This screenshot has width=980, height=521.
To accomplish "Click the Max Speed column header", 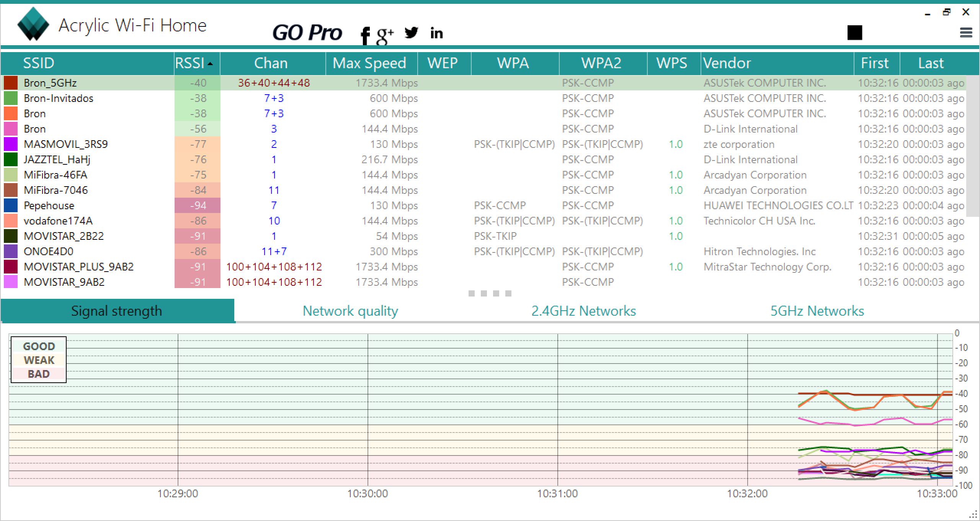I will pyautogui.click(x=369, y=63).
